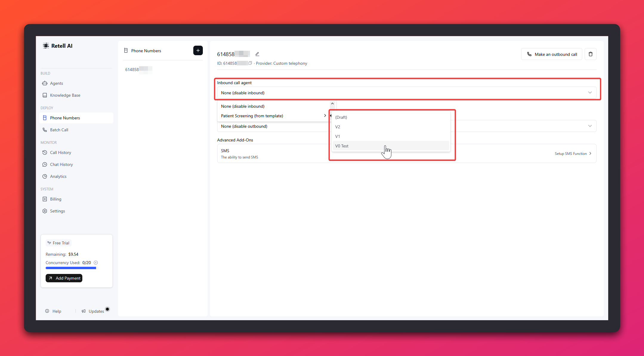Expand Patient Screening submenu arrow

(325, 116)
